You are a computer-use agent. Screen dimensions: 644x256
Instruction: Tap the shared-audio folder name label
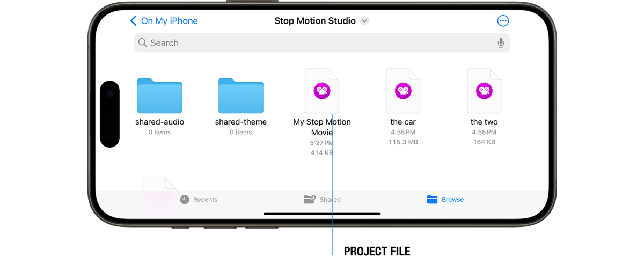pos(159,122)
